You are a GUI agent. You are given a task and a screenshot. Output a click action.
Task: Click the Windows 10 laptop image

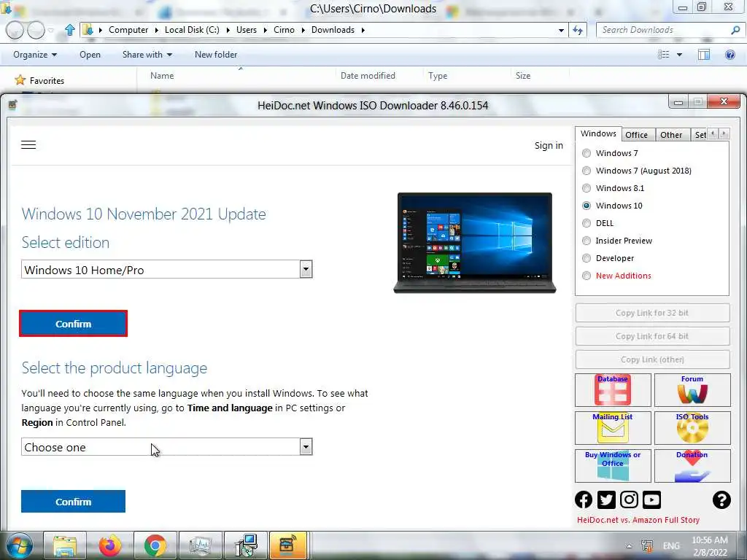pos(475,243)
